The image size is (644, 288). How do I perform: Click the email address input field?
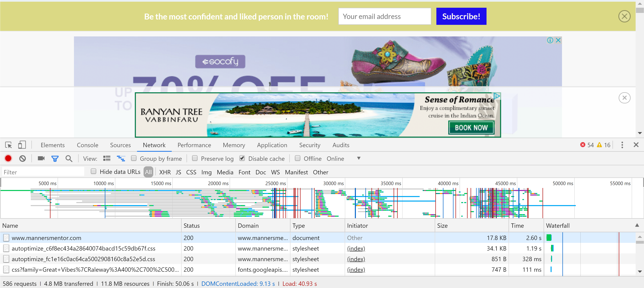coord(385,16)
